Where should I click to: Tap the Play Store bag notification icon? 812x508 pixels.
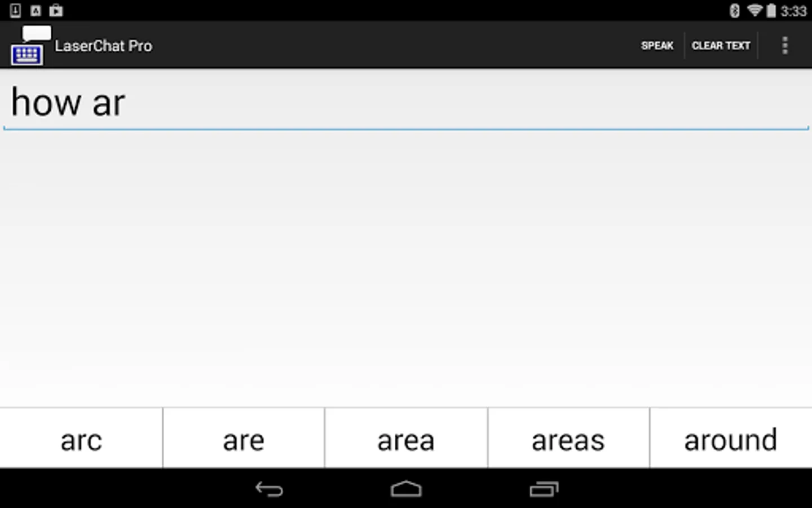(x=56, y=10)
